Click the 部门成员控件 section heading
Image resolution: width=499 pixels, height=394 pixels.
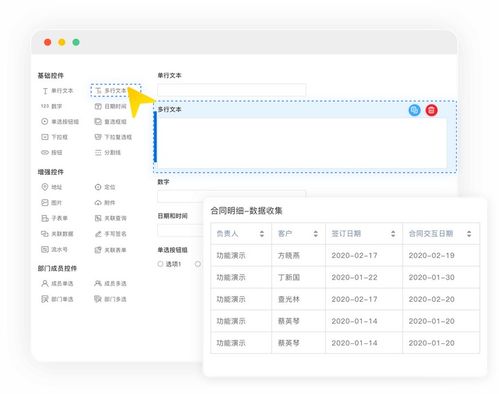pos(57,268)
